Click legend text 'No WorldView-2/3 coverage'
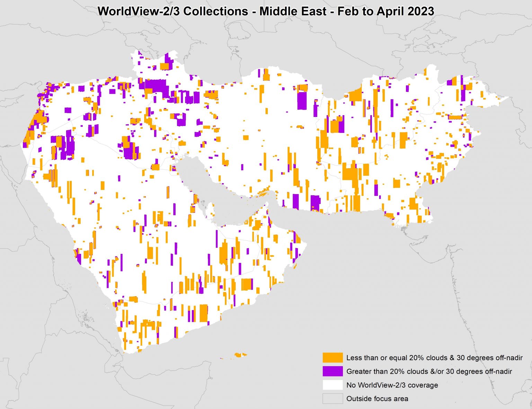Image resolution: width=532 pixels, height=409 pixels. [392, 385]
